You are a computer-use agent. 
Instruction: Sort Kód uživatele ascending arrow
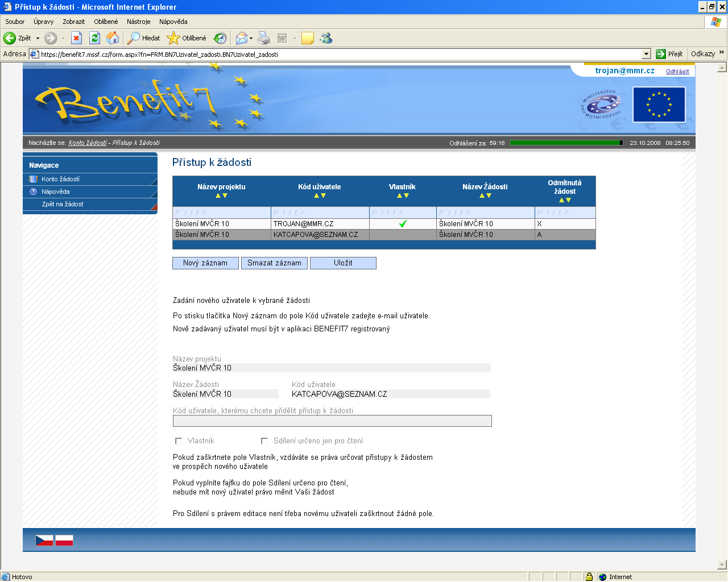tap(316, 196)
